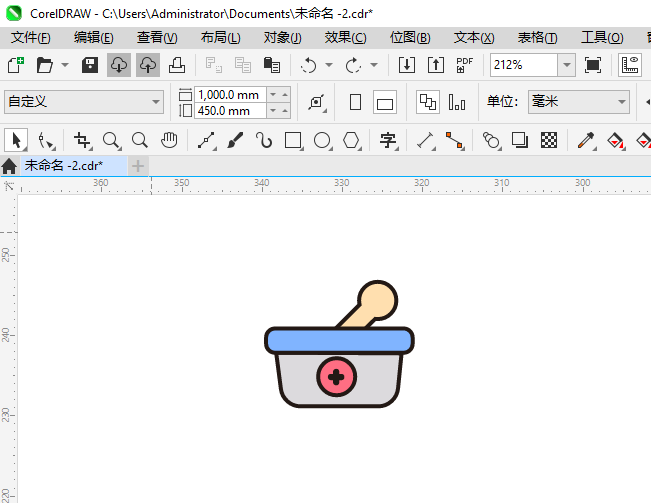651x503 pixels.
Task: Open the 布局(L) menu
Action: 220,38
